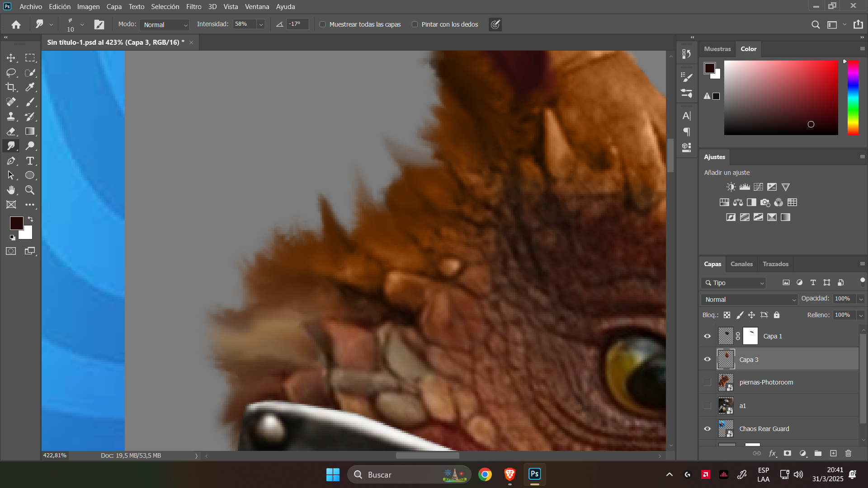Select the Move tool

click(11, 58)
